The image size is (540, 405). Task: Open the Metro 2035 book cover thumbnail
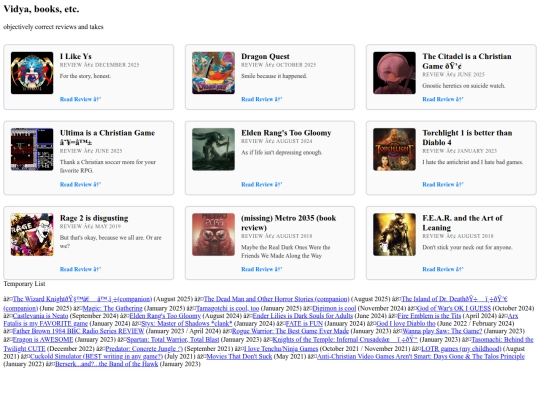tap(213, 235)
